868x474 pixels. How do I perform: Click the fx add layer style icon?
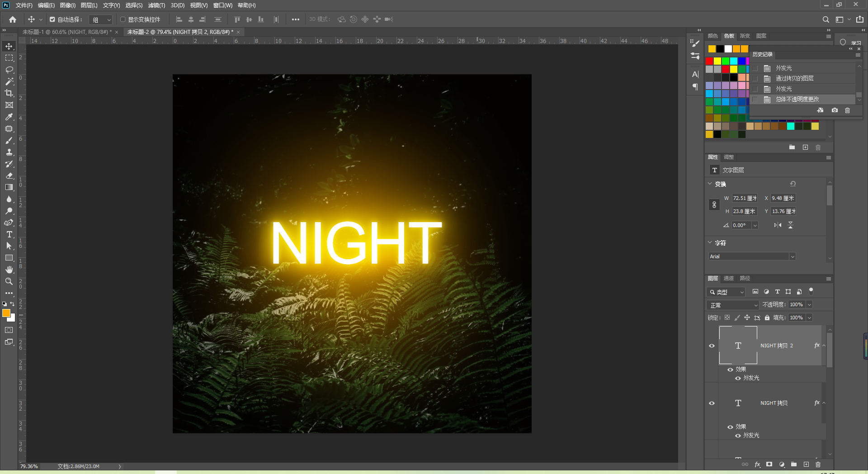(x=758, y=465)
